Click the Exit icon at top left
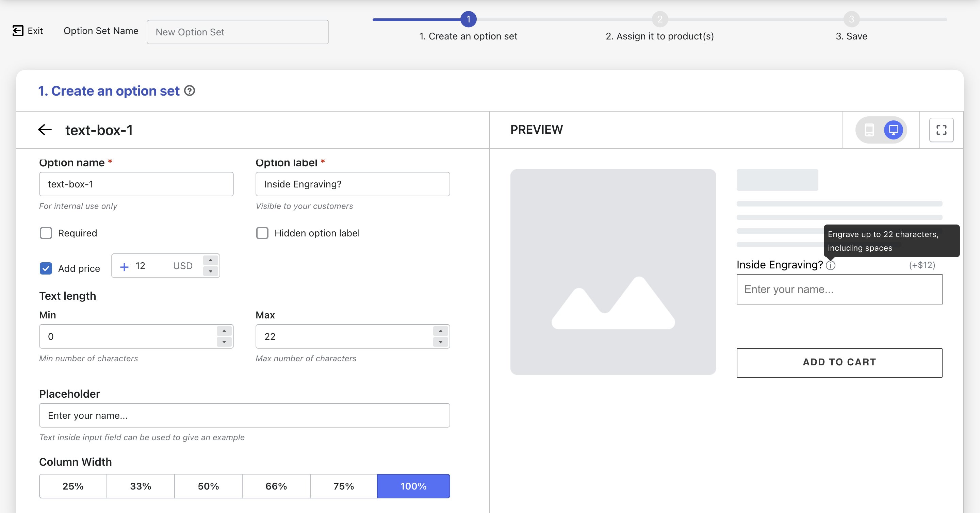This screenshot has width=980, height=513. point(18,31)
